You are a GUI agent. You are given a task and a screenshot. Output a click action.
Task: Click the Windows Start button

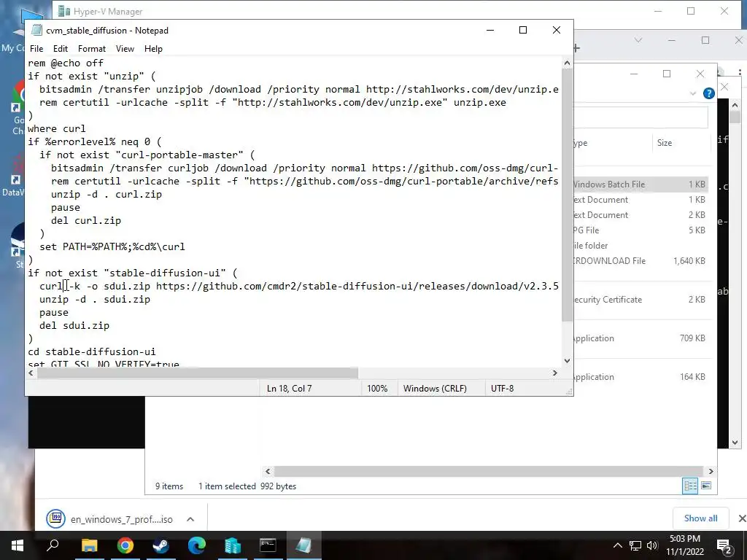[18, 545]
